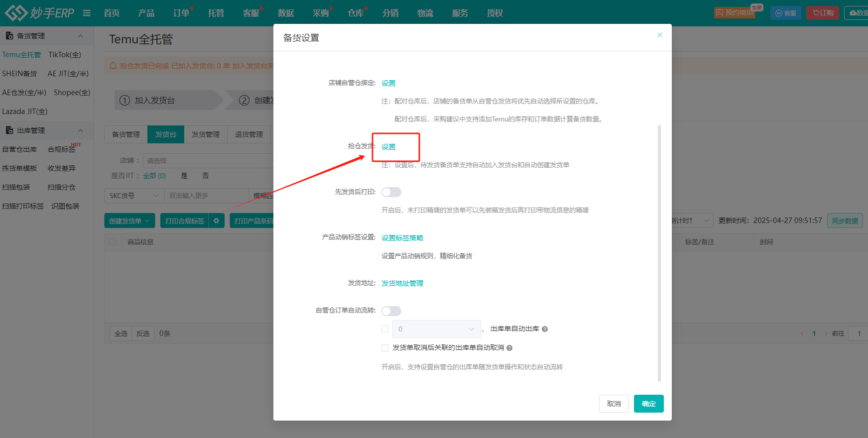The image size is (868, 438).
Task: Open SHEIN备货 in sidebar
Action: coord(19,74)
